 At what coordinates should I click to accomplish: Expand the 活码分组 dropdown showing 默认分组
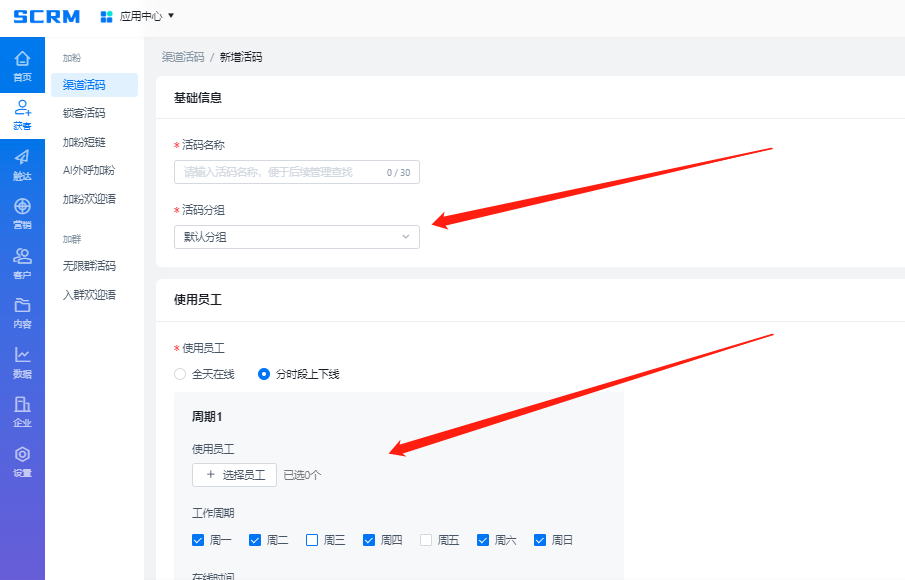point(296,237)
